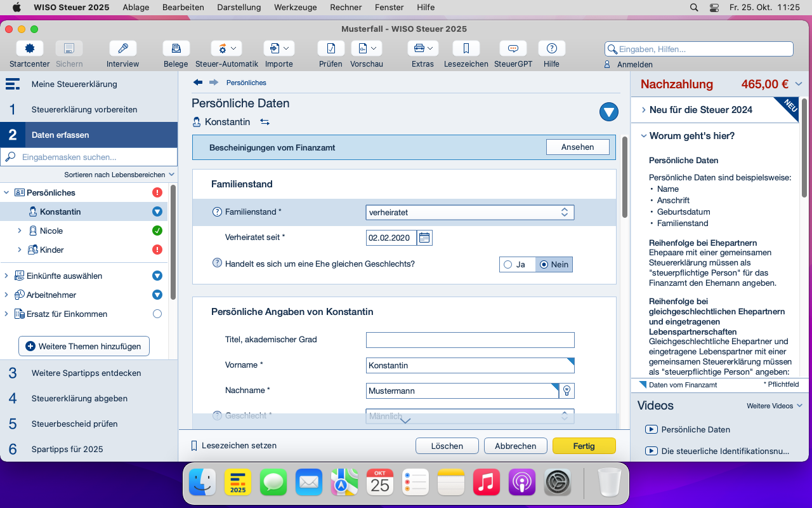Open the Belege receipts icon
The image size is (812, 508).
click(x=176, y=48)
